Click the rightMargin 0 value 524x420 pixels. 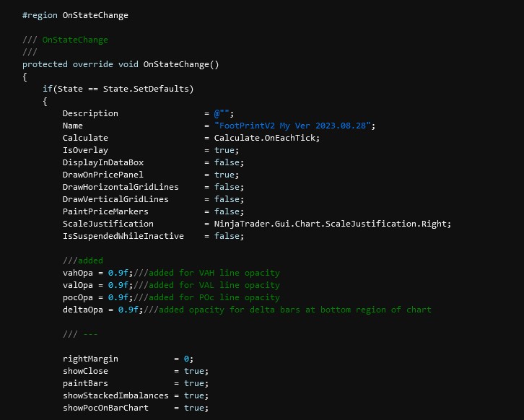tap(186, 359)
